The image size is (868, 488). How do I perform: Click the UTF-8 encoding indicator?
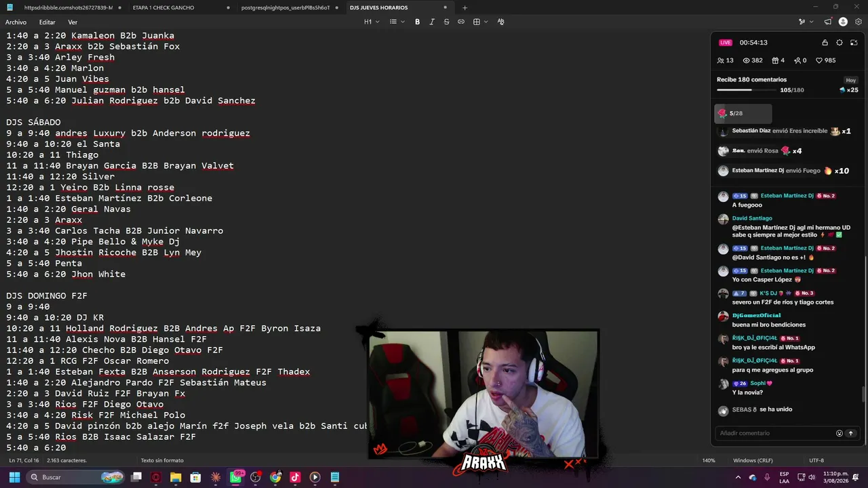coord(816,461)
